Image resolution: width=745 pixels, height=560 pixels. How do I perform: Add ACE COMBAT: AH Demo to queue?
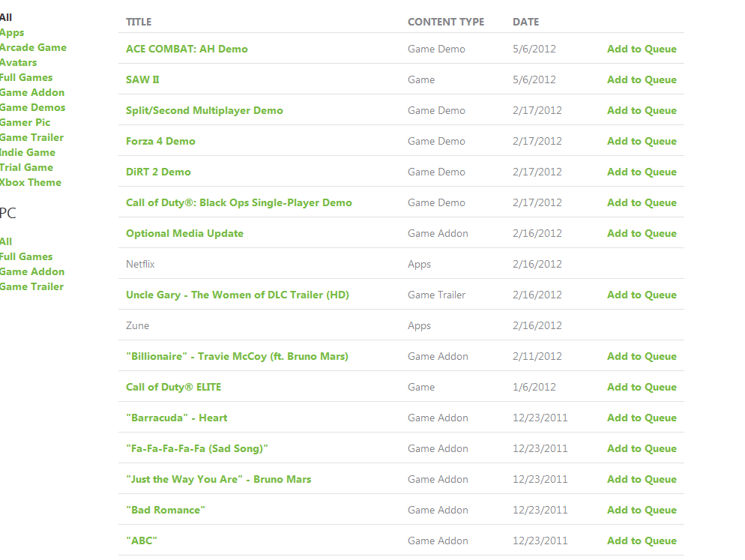pos(642,49)
